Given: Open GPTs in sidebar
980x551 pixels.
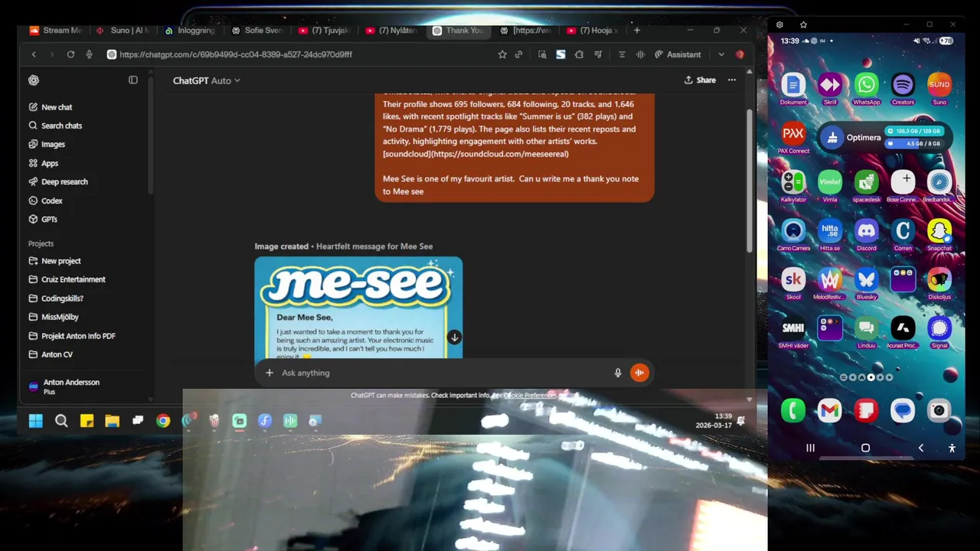Looking at the screenshot, I should point(43,219).
